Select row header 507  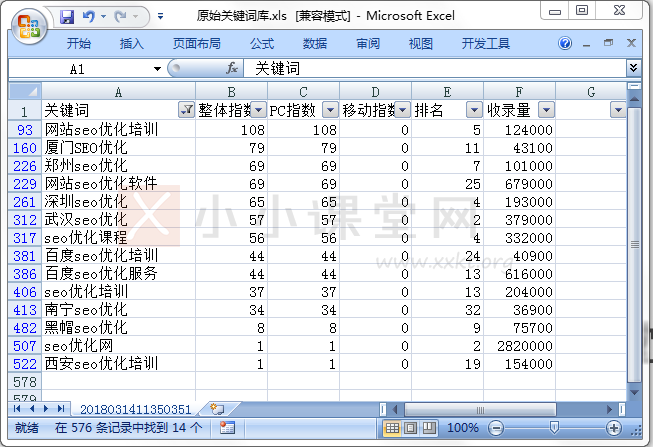[25, 346]
